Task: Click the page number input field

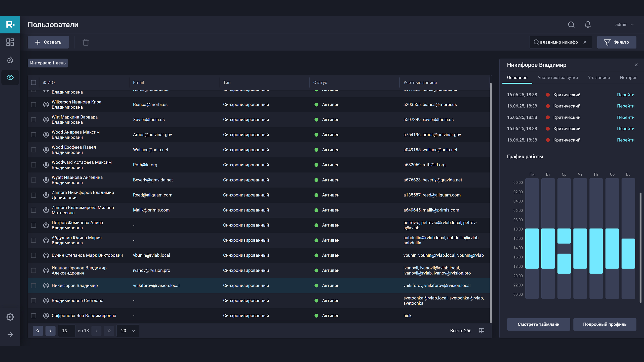Action: pyautogui.click(x=66, y=331)
